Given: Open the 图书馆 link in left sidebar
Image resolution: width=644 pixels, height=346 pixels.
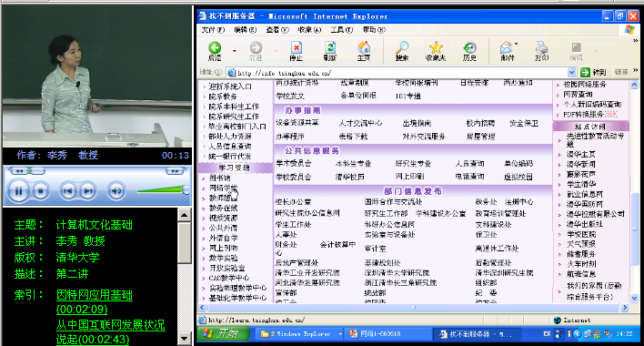Looking at the screenshot, I should (220, 178).
